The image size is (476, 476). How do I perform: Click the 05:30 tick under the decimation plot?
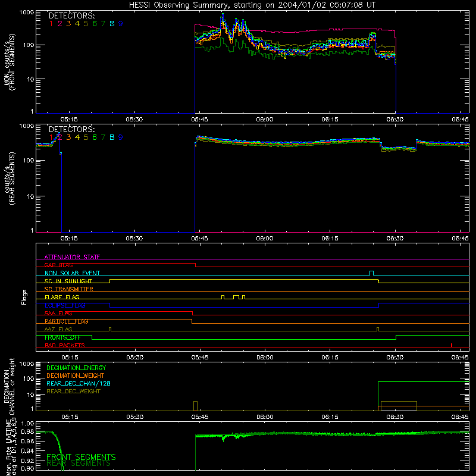[x=134, y=417]
